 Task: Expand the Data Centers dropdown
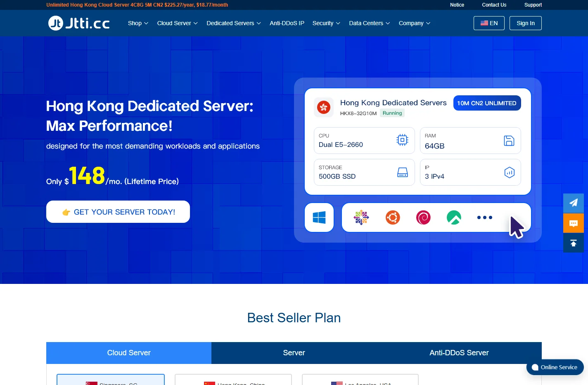pyautogui.click(x=369, y=23)
